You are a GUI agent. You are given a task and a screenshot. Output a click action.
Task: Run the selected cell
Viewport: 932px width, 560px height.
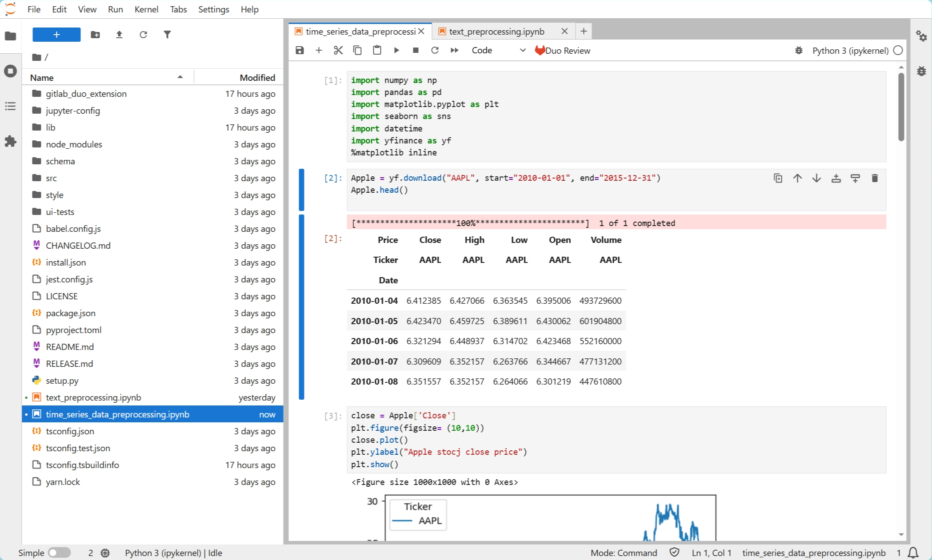396,50
